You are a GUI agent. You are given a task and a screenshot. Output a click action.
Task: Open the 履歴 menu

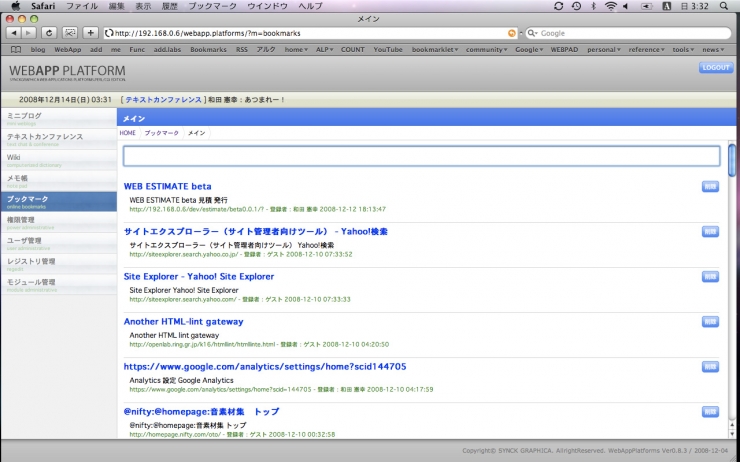point(170,6)
